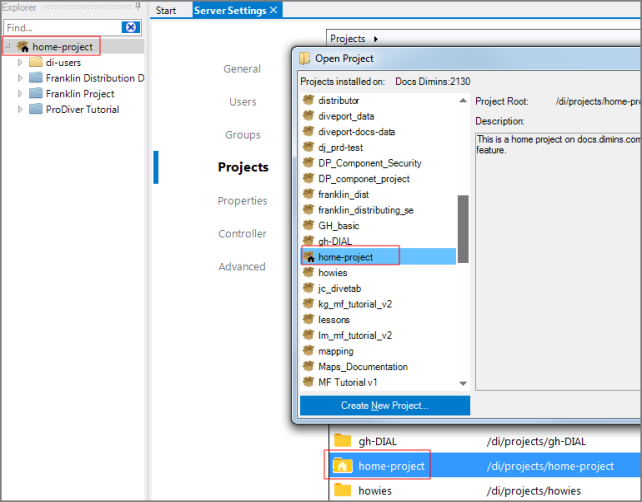Click into the Find search field
The image size is (642, 502).
[60, 27]
